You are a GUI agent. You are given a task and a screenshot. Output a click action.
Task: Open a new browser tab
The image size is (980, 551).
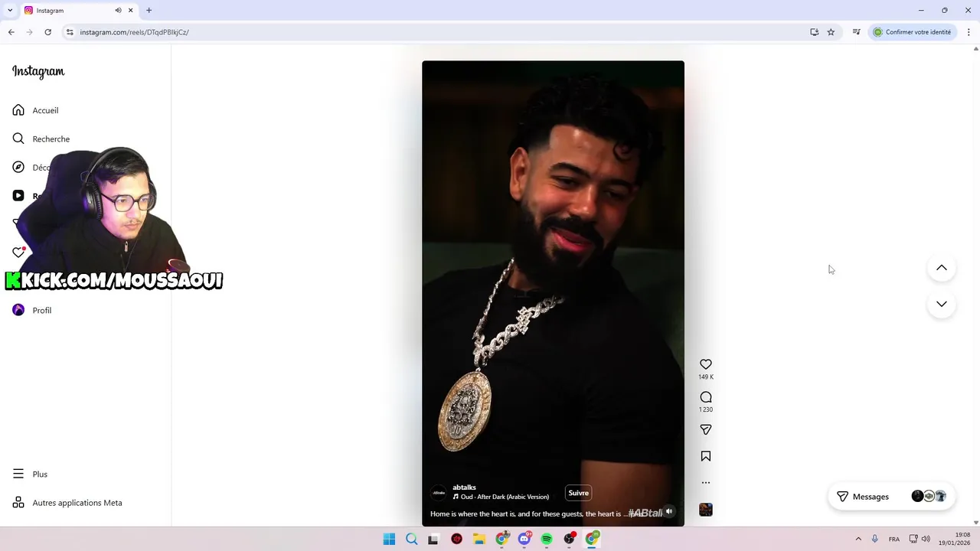click(149, 10)
